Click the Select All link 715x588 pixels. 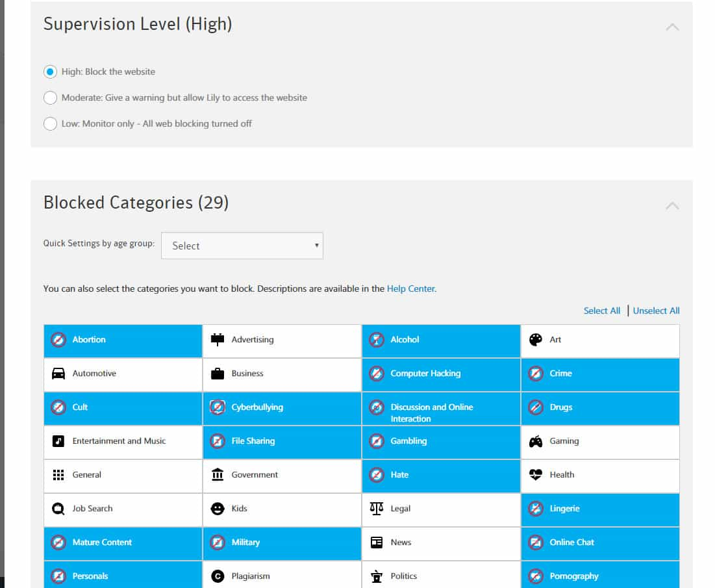601,311
